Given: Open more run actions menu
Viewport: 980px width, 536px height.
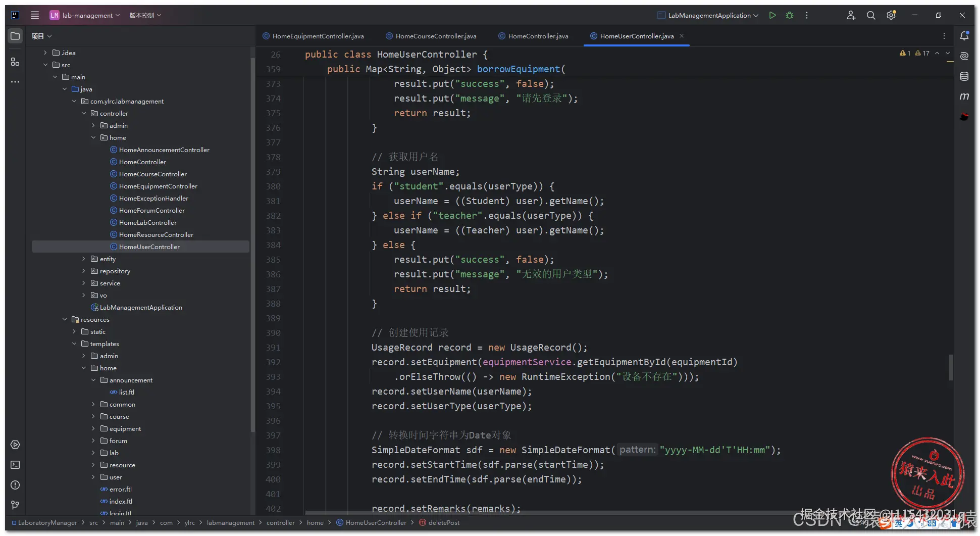Looking at the screenshot, I should pos(807,15).
